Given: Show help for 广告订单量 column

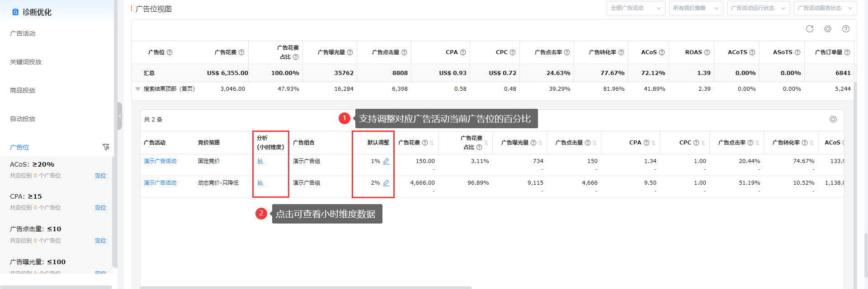Looking at the screenshot, I should tap(847, 52).
